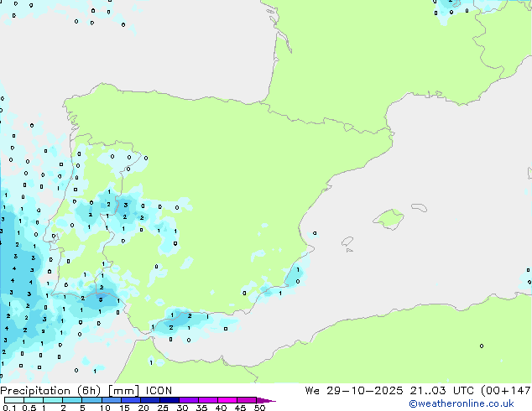Click the arrow tip for values above 50
The width and height of the screenshot is (532, 411).
tap(266, 400)
